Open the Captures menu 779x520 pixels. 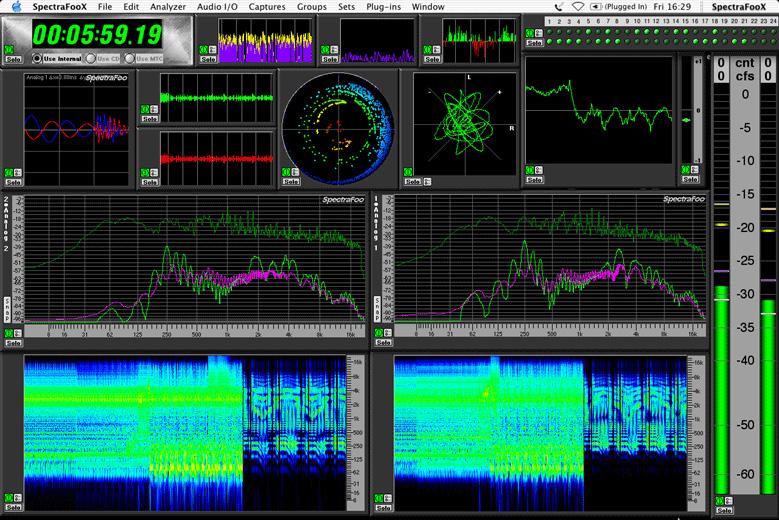(x=267, y=7)
